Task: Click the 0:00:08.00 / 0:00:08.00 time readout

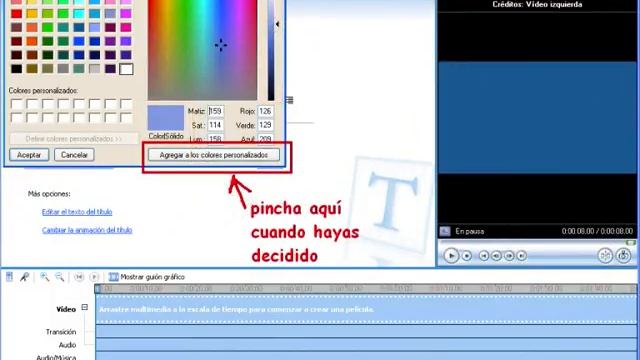Action: pos(597,231)
